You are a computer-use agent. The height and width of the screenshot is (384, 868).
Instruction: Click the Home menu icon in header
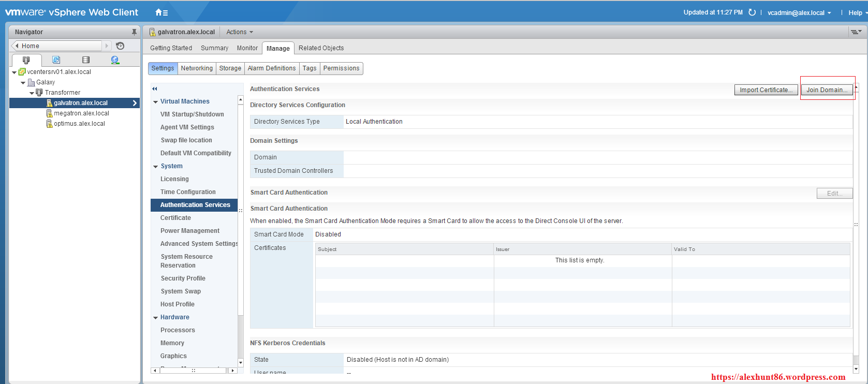pos(161,12)
